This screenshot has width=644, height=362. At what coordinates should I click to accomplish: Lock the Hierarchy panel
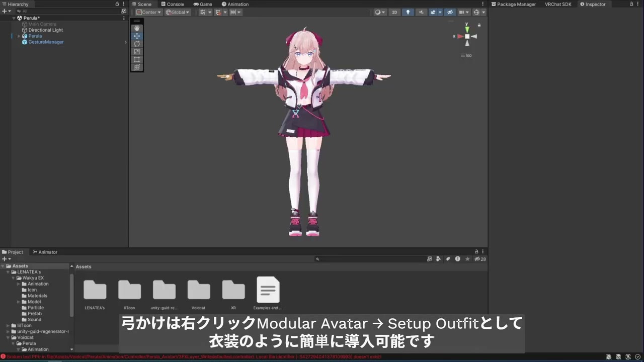pos(117,4)
